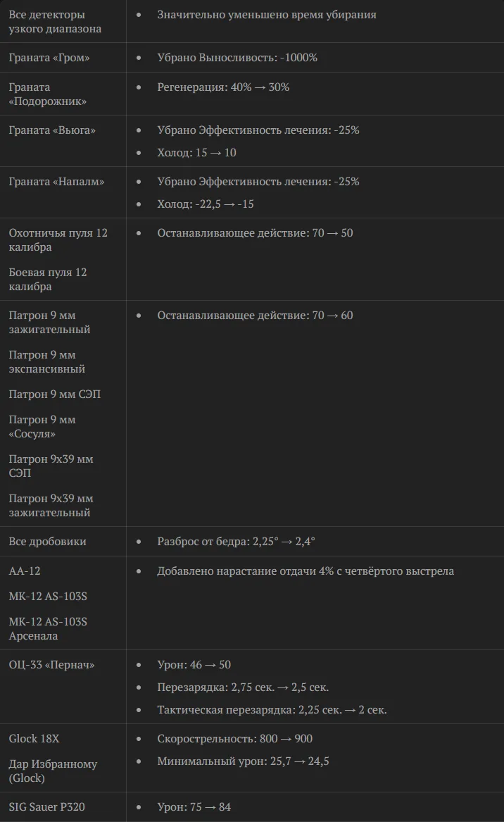Click «Холод: 15 → 10» line
The image size is (504, 822).
click(196, 153)
